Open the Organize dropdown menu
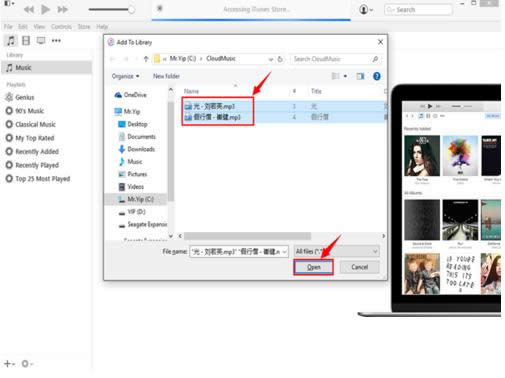This screenshot has height=378, width=505. [x=125, y=76]
